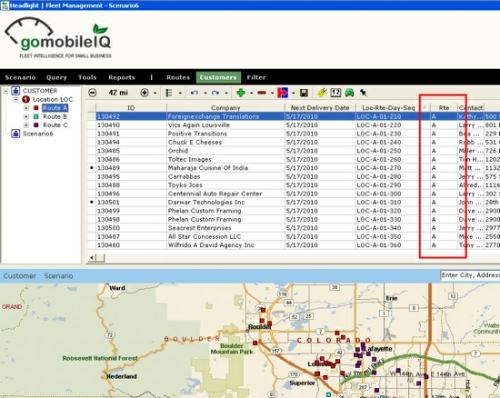The height and width of the screenshot is (398, 500).
Task: Expand the Route B tree node
Action: [26, 116]
